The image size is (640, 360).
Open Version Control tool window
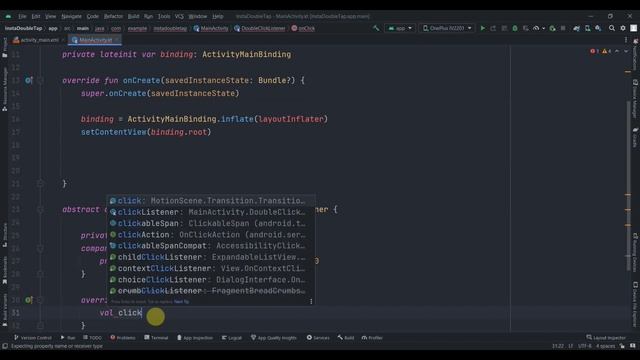[x=33, y=338]
